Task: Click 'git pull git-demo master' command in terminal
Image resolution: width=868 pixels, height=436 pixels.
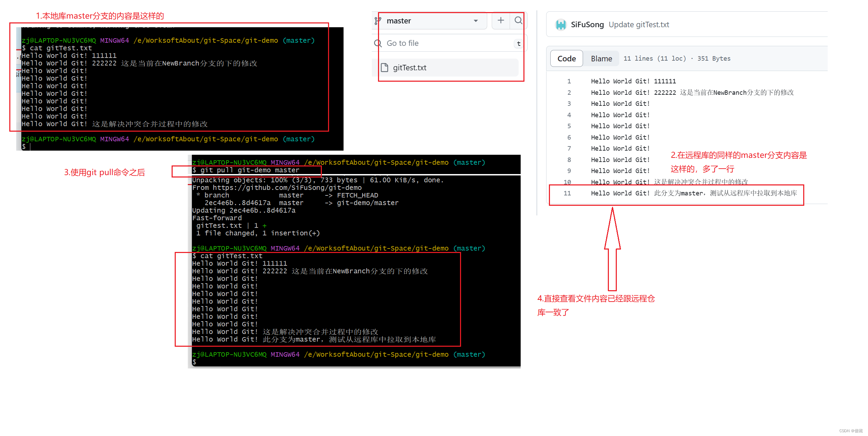Action: (x=250, y=170)
